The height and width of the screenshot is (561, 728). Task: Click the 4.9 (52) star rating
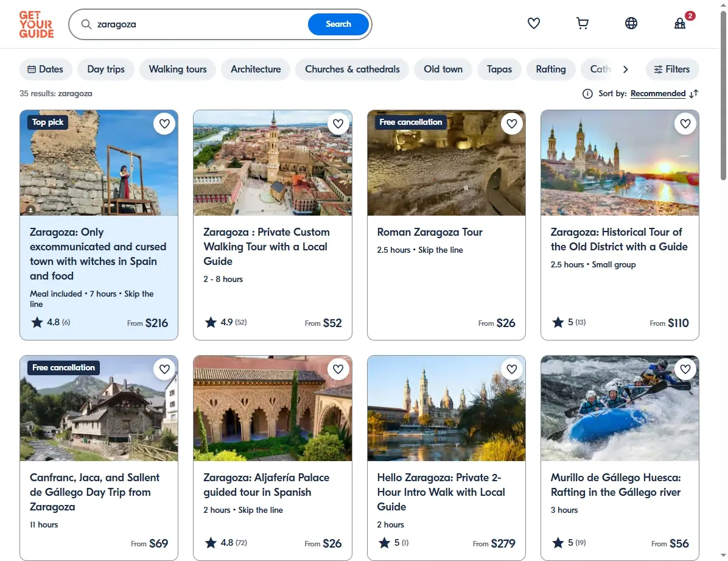pyautogui.click(x=226, y=322)
